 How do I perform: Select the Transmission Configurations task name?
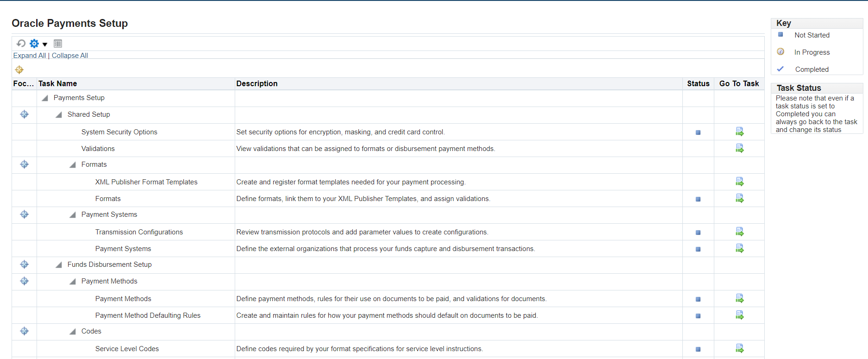tap(139, 232)
